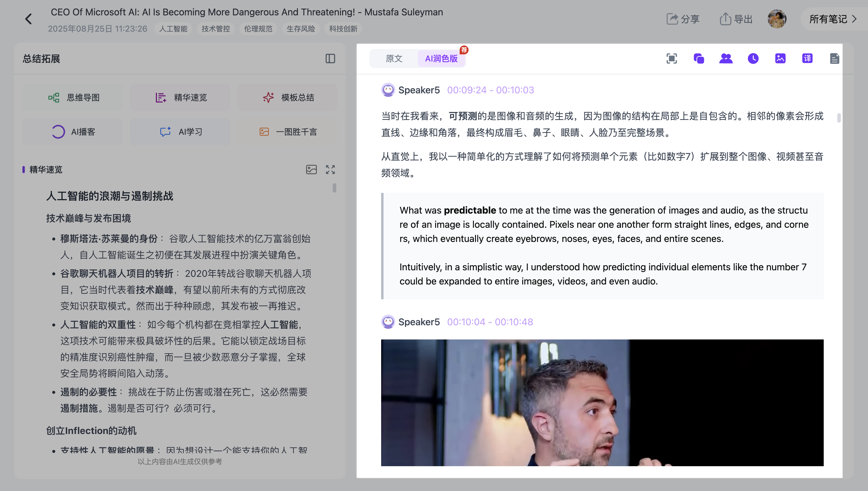Collapse the 总结拓展 side panel
This screenshot has height=491, width=868.
[x=330, y=59]
